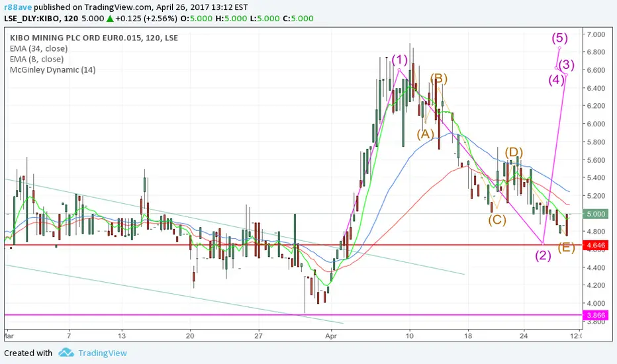Click the L:5.000 low value
The height and width of the screenshot is (364, 617).
(x=264, y=19)
